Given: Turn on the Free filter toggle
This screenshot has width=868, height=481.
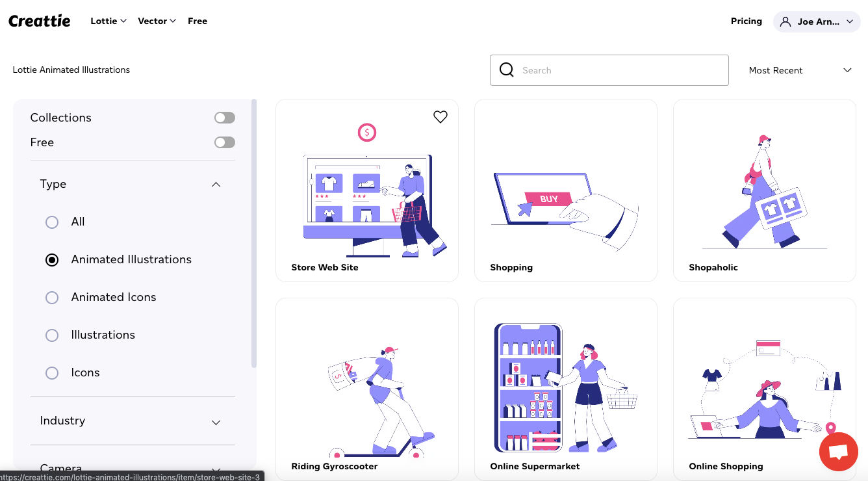Looking at the screenshot, I should tap(225, 142).
